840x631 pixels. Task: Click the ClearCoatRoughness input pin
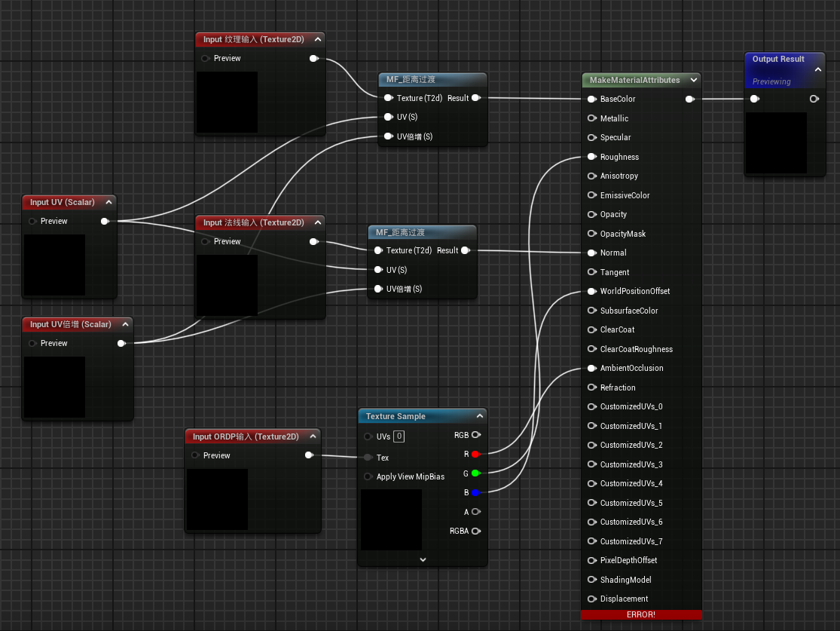pyautogui.click(x=592, y=349)
